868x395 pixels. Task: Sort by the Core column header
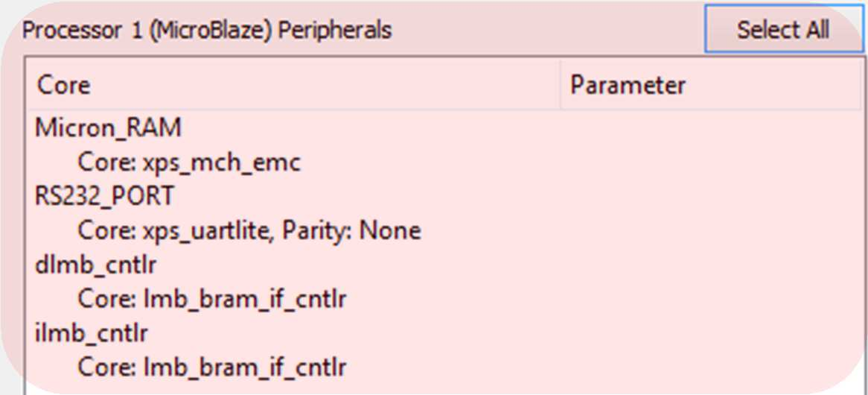[293, 85]
